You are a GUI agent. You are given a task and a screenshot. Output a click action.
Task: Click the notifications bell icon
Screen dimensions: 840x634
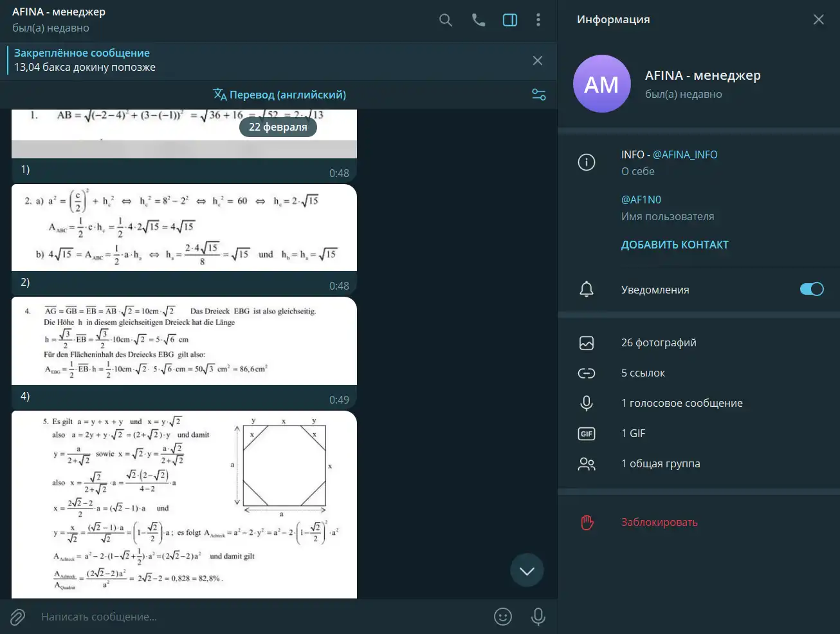[587, 289]
